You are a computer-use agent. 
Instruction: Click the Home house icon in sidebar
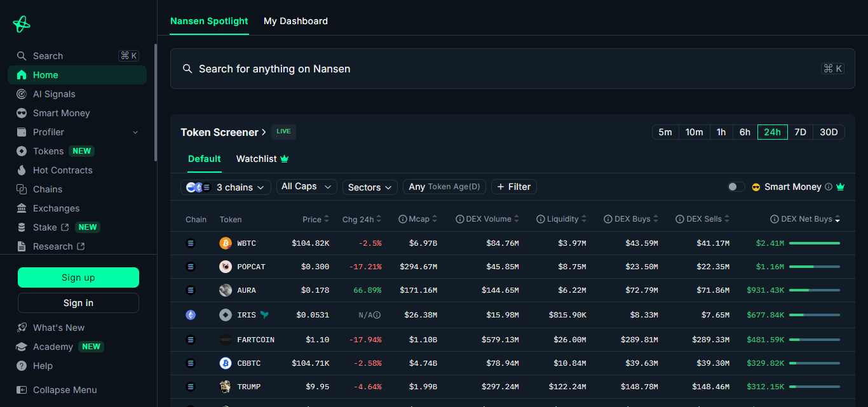pos(22,75)
